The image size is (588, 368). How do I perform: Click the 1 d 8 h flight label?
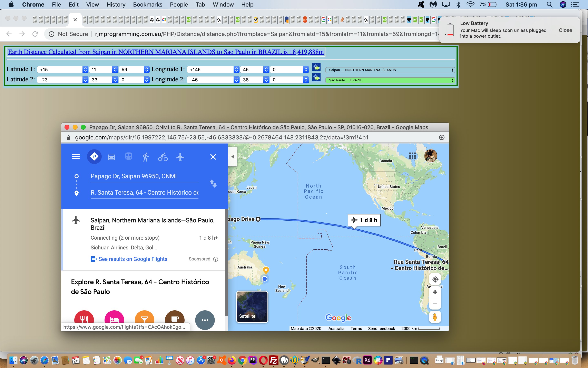tap(364, 220)
